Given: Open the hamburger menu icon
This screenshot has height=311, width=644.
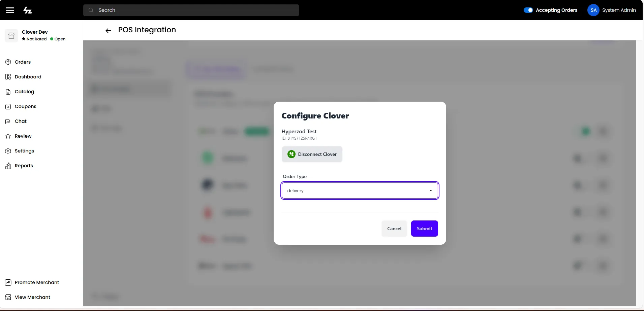Looking at the screenshot, I should [x=10, y=10].
